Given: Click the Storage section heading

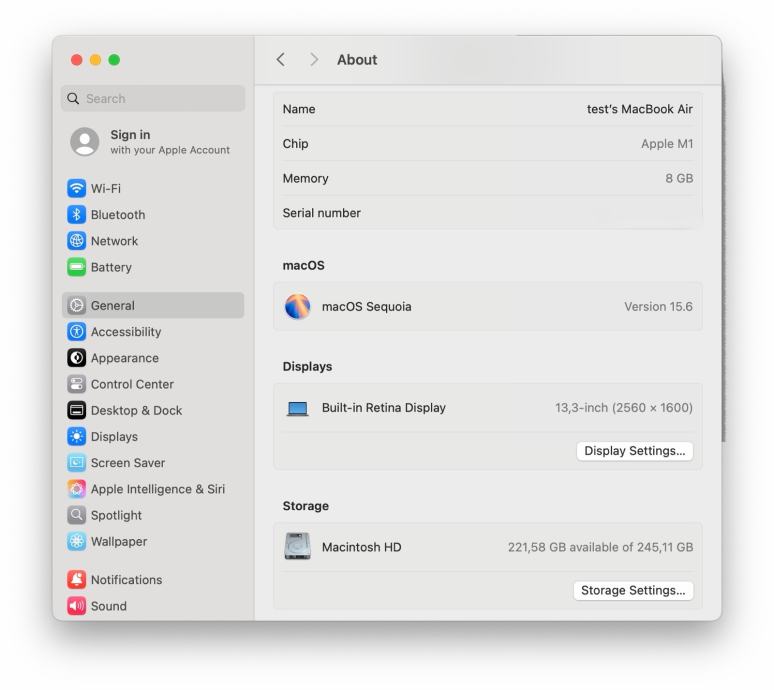Looking at the screenshot, I should (x=306, y=505).
